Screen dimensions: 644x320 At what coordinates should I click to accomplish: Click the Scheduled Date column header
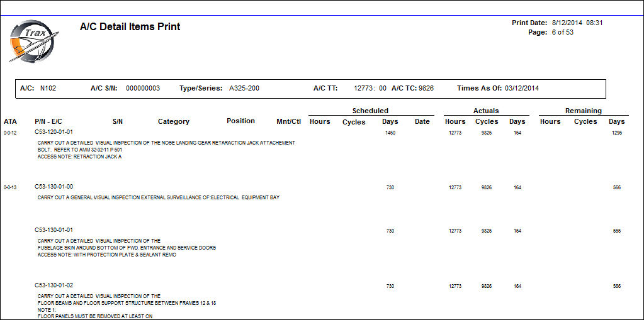tap(422, 121)
